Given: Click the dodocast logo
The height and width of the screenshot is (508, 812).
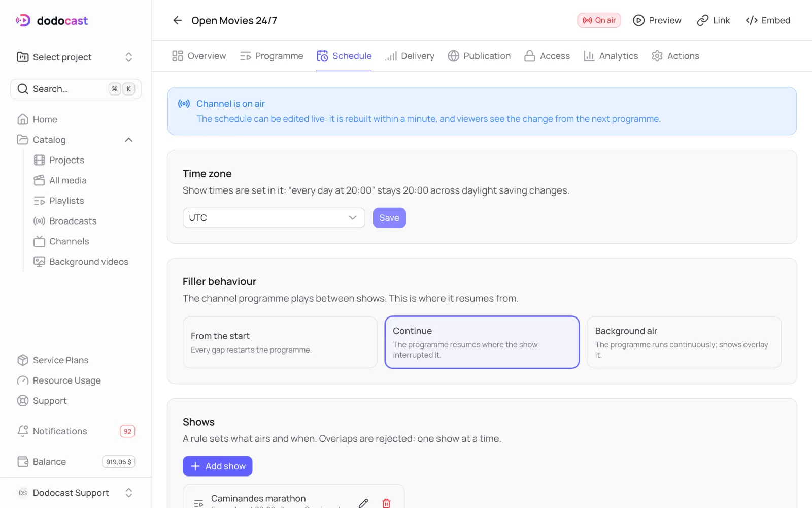Looking at the screenshot, I should pos(52,21).
